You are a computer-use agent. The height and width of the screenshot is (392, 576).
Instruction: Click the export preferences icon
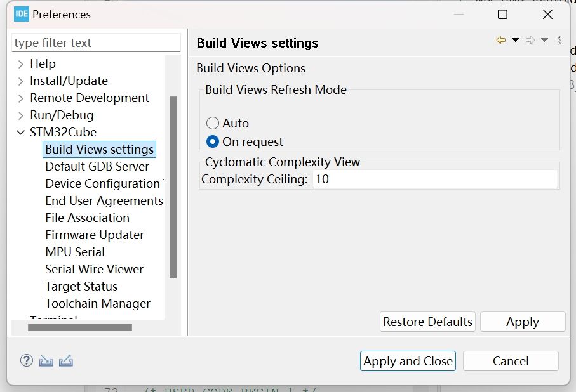(66, 361)
